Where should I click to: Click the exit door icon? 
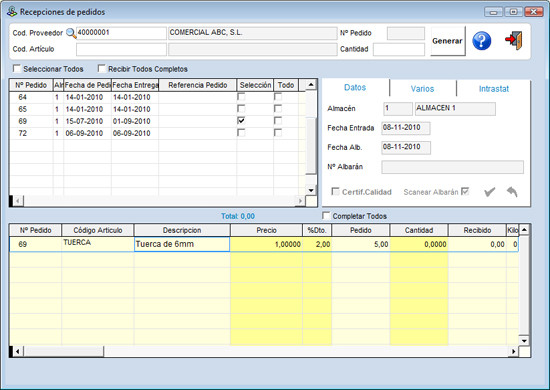click(x=514, y=40)
